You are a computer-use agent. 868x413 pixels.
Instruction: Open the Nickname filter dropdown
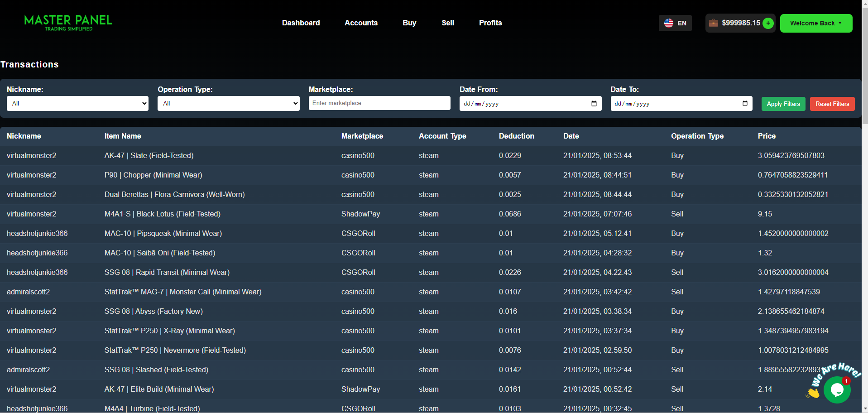[77, 103]
